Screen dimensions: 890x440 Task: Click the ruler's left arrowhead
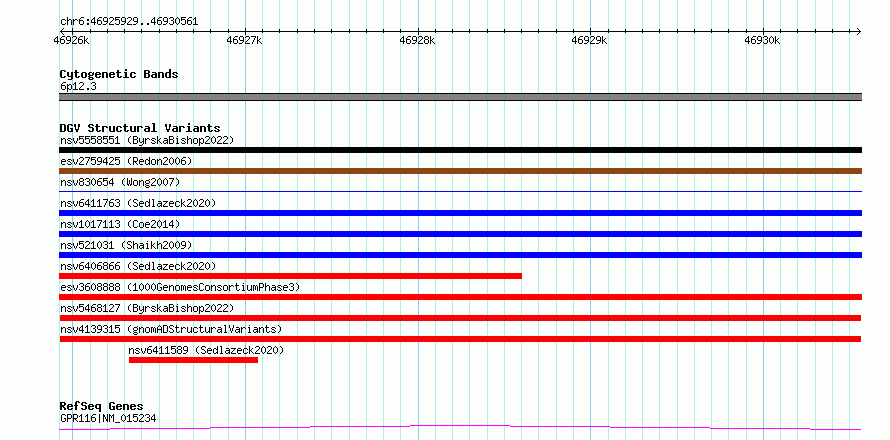[62, 31]
